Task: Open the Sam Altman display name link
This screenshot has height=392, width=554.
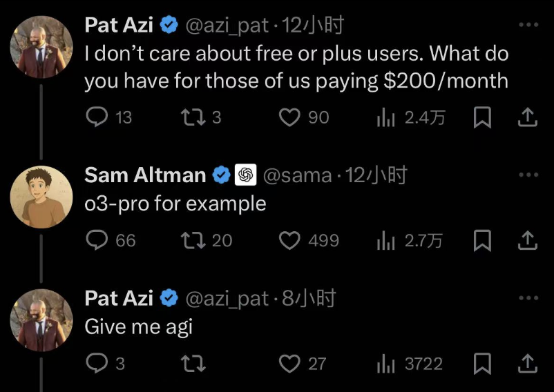Action: 145,175
